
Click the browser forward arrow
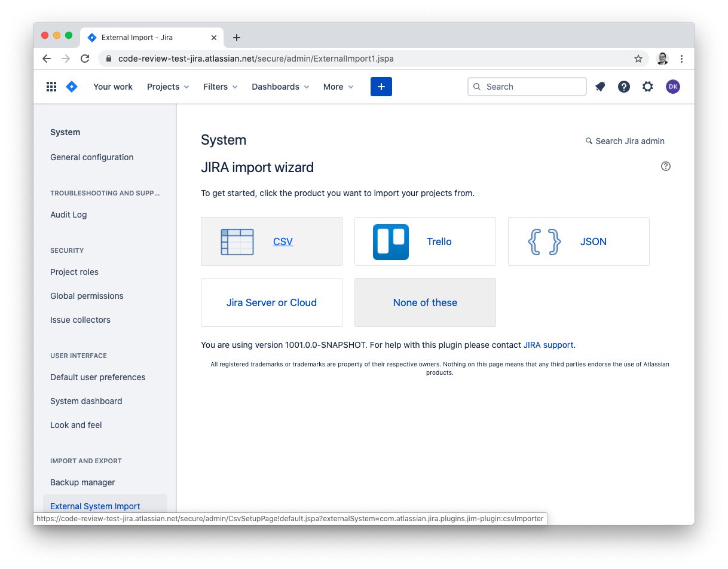point(66,59)
